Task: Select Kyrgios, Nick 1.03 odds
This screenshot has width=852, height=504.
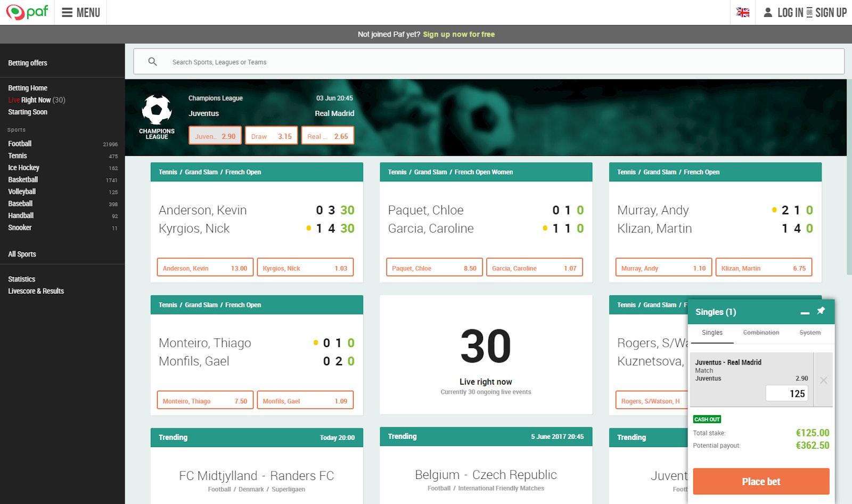Action: point(305,268)
